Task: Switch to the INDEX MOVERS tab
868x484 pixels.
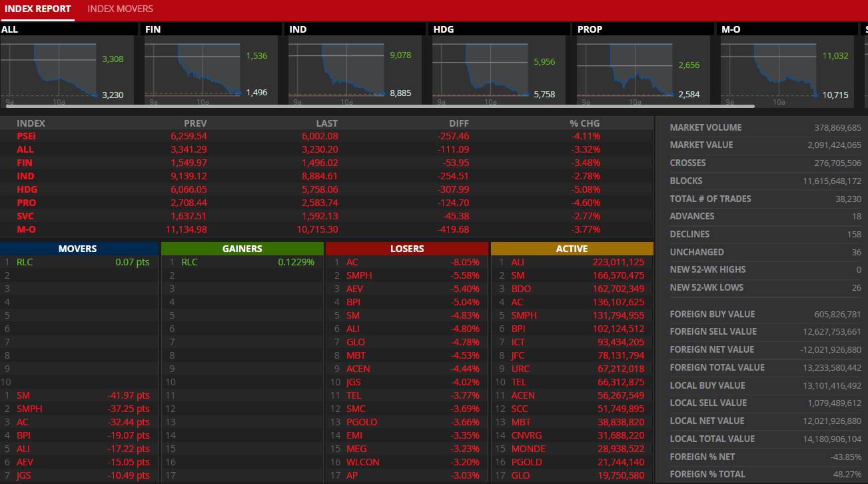Action: point(120,9)
